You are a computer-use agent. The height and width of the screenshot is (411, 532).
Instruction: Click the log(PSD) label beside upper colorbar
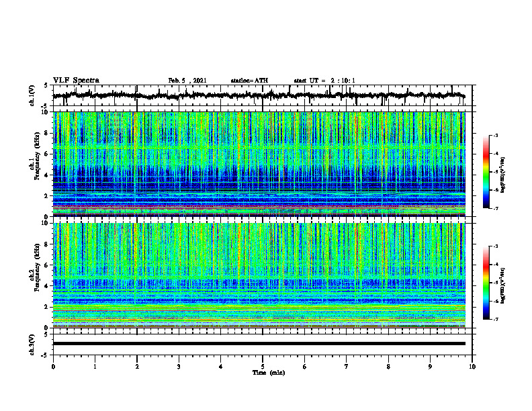[503, 175]
